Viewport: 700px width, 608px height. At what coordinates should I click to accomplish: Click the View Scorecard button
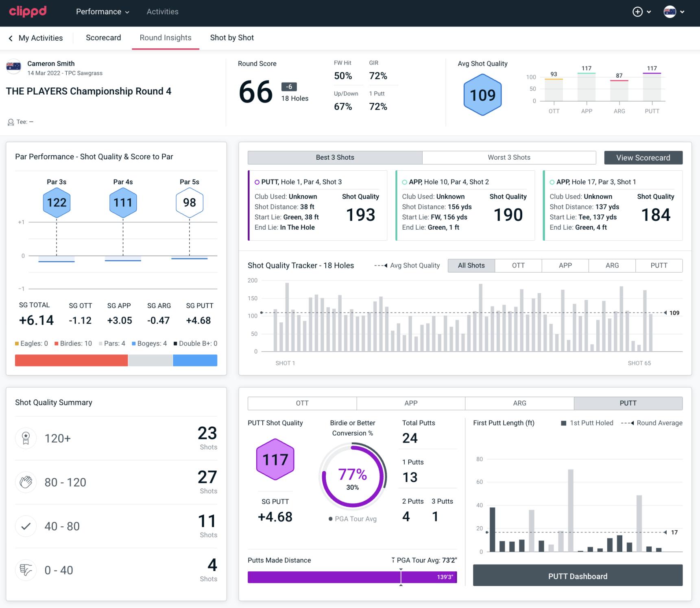(643, 158)
